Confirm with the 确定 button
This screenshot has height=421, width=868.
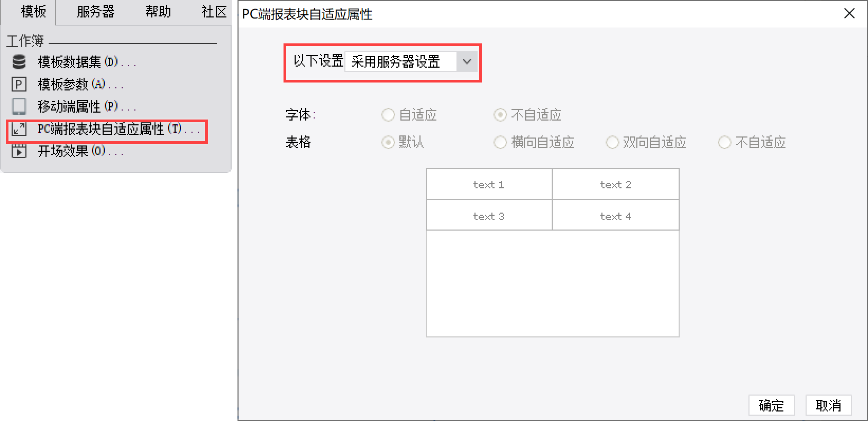point(772,405)
